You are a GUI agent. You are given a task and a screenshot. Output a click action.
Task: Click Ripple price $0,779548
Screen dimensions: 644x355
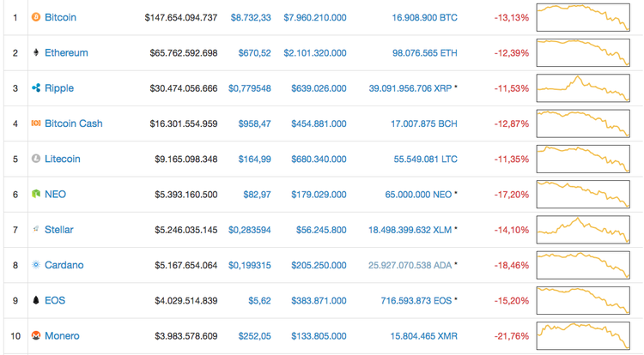pyautogui.click(x=250, y=88)
